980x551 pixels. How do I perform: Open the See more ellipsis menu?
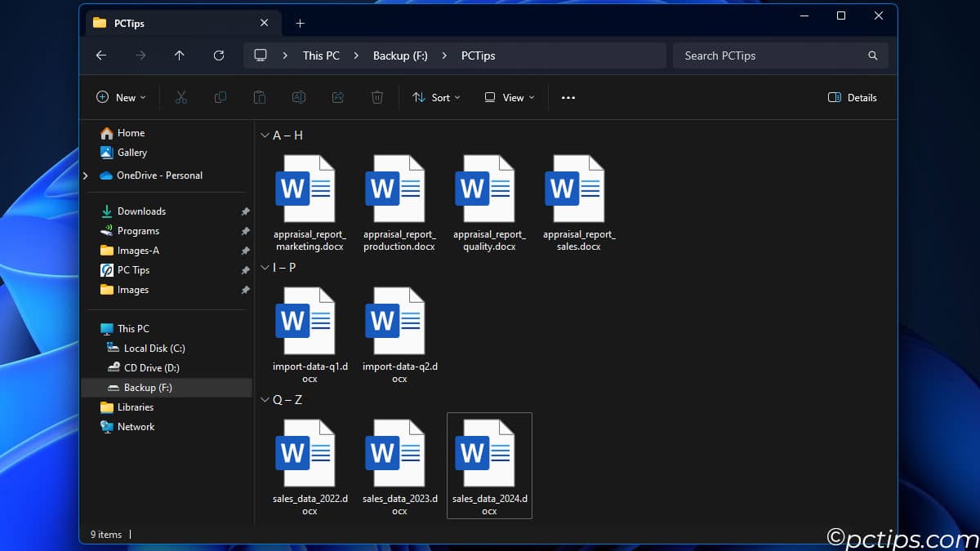(568, 97)
